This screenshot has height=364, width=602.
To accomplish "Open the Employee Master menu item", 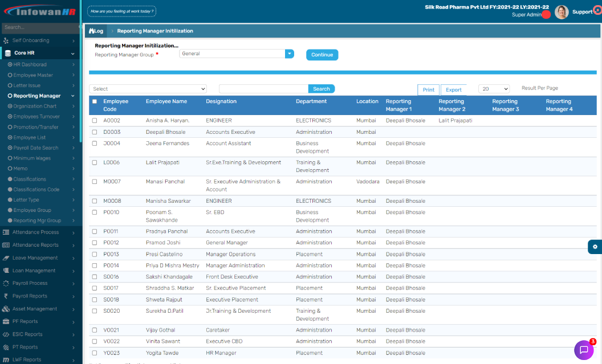I will point(34,75).
